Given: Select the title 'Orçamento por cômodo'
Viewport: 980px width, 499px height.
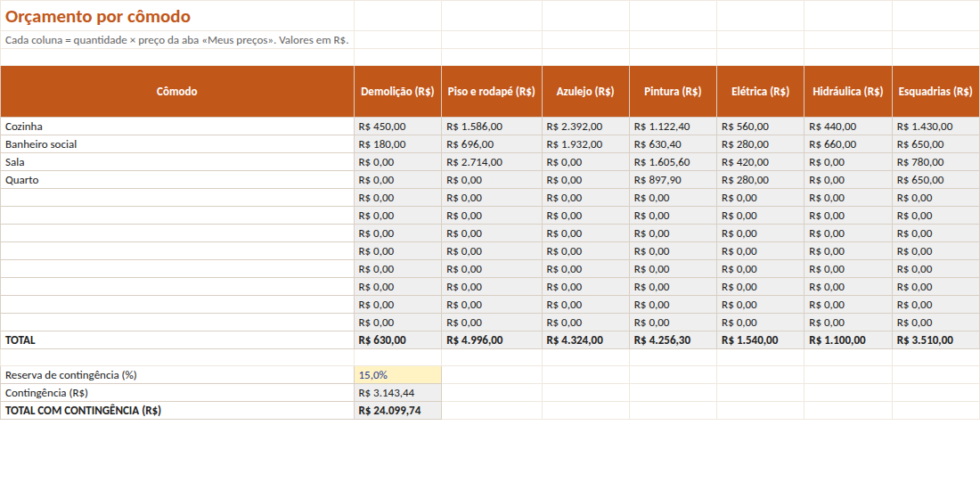Looking at the screenshot, I should pos(98,17).
